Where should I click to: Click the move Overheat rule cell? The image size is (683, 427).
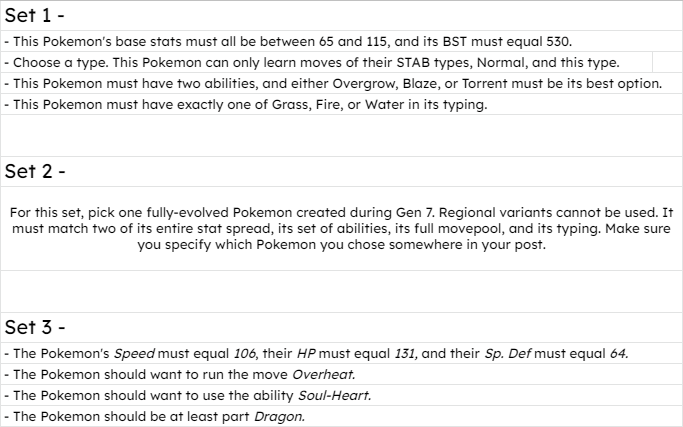pyautogui.click(x=341, y=374)
